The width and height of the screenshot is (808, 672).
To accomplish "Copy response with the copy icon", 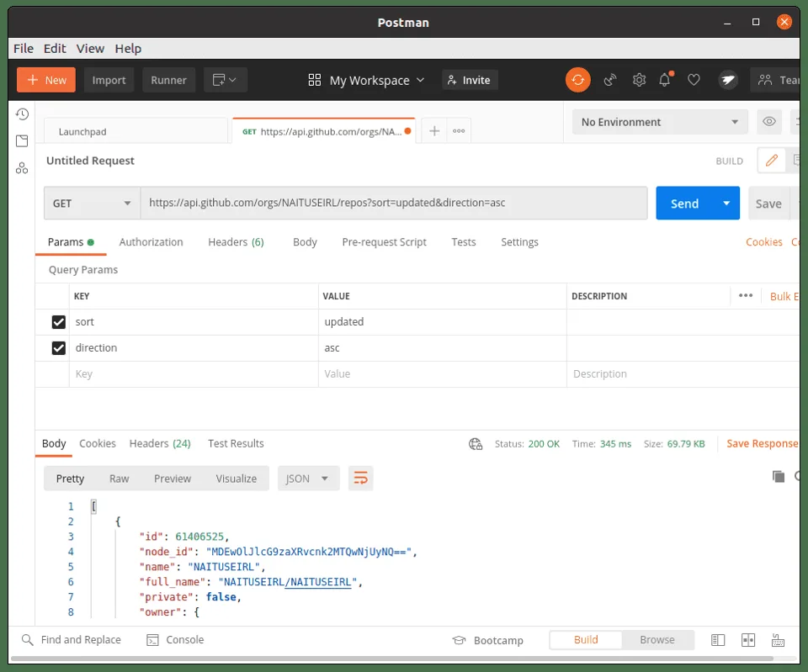I will (x=778, y=476).
